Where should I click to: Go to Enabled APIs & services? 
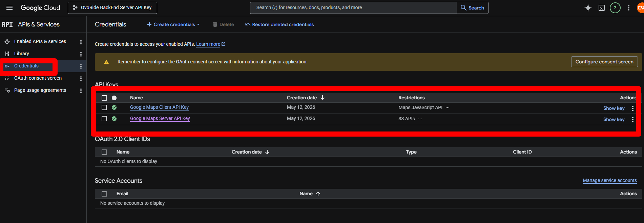coord(40,41)
